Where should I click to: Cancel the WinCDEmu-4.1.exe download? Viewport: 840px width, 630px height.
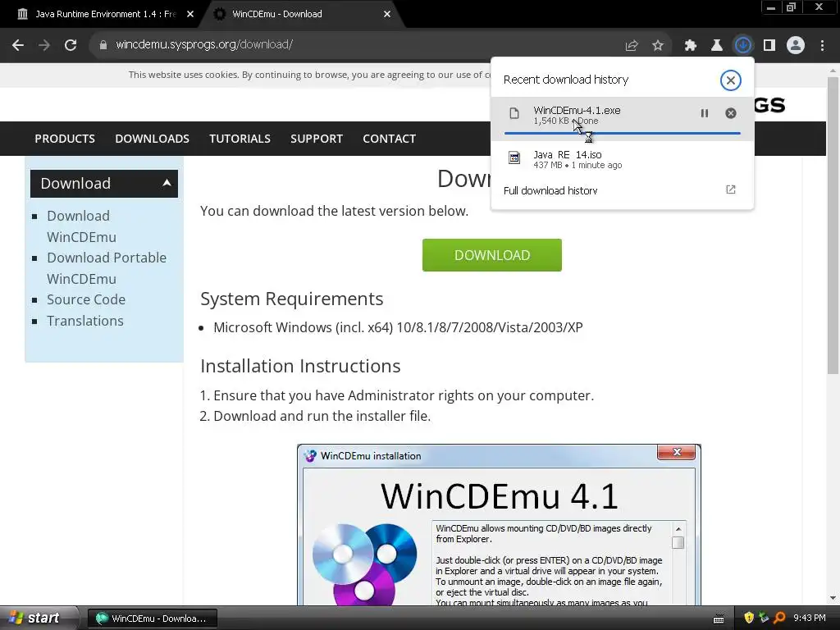(x=731, y=113)
